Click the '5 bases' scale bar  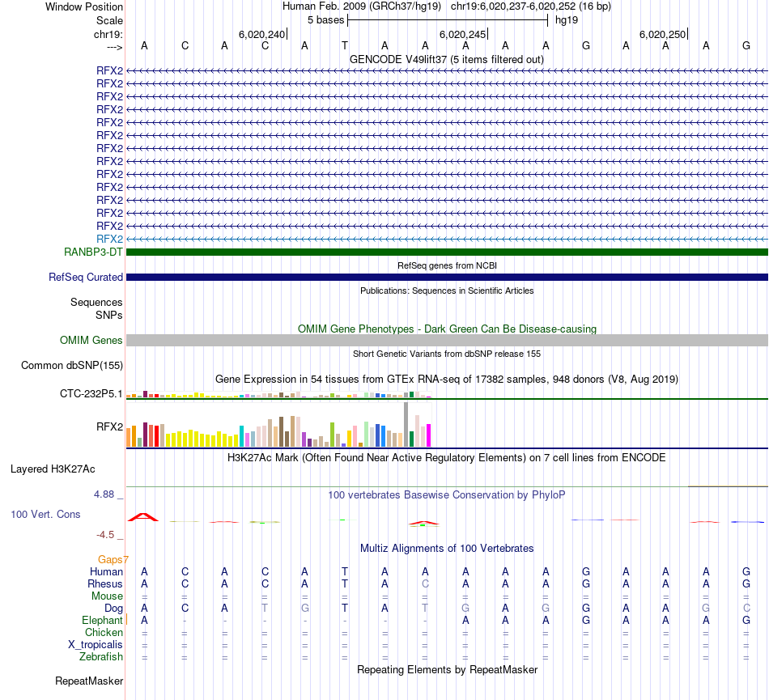pyautogui.click(x=448, y=20)
